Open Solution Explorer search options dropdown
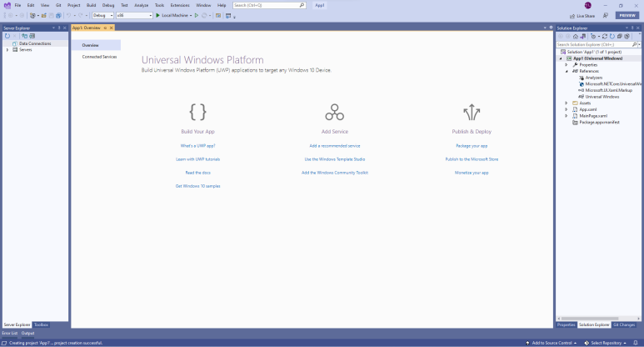 (640, 44)
